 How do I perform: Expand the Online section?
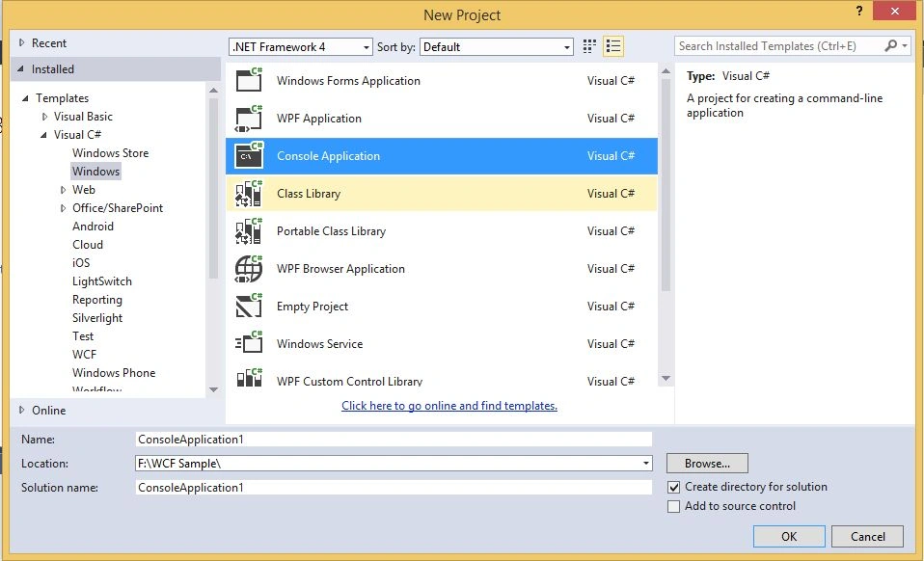(22, 410)
